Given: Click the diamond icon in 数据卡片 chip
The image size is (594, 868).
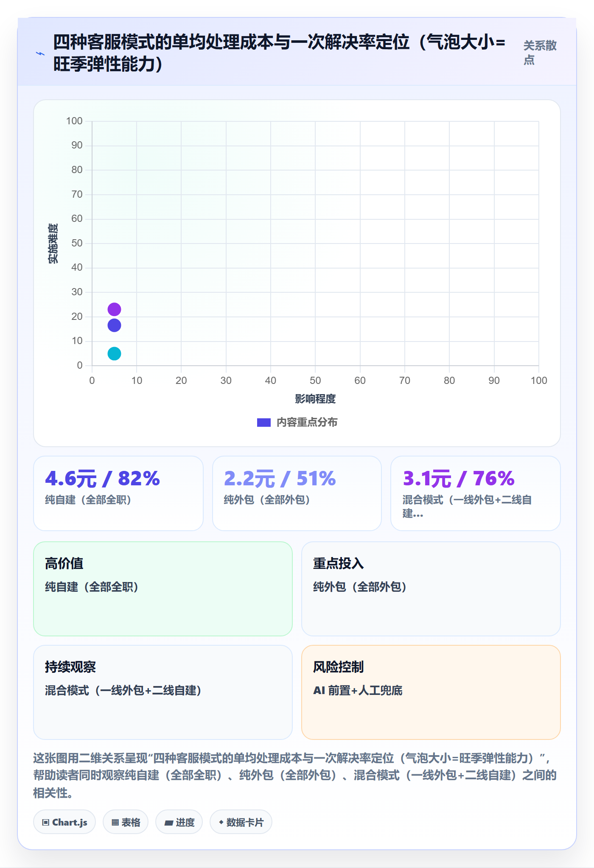Looking at the screenshot, I should point(221,822).
